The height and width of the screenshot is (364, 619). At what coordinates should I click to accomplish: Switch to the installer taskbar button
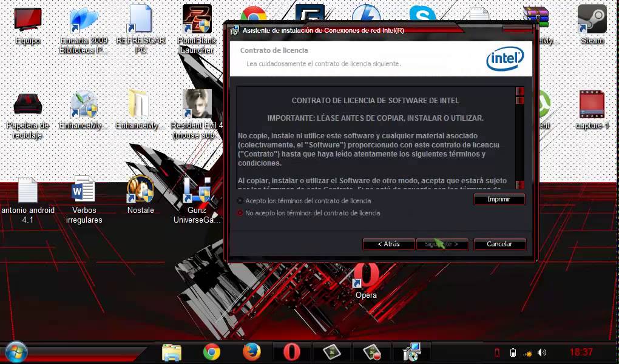click(x=411, y=352)
